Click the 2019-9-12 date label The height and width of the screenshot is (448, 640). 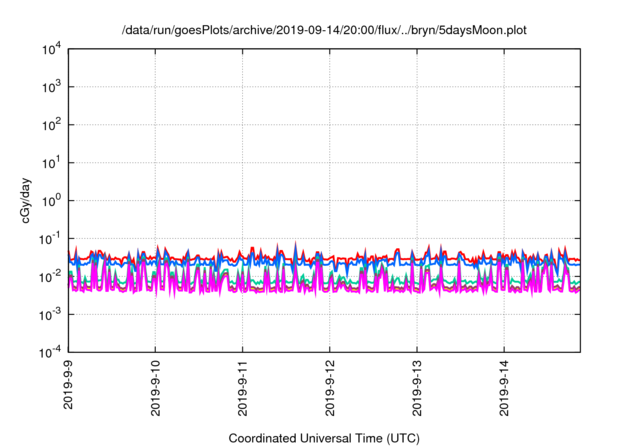coord(330,388)
